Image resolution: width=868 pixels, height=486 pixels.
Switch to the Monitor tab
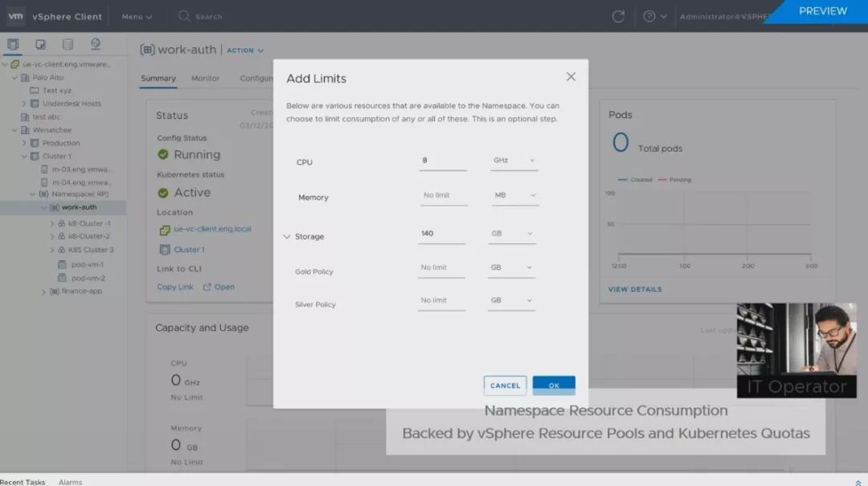[x=206, y=79]
